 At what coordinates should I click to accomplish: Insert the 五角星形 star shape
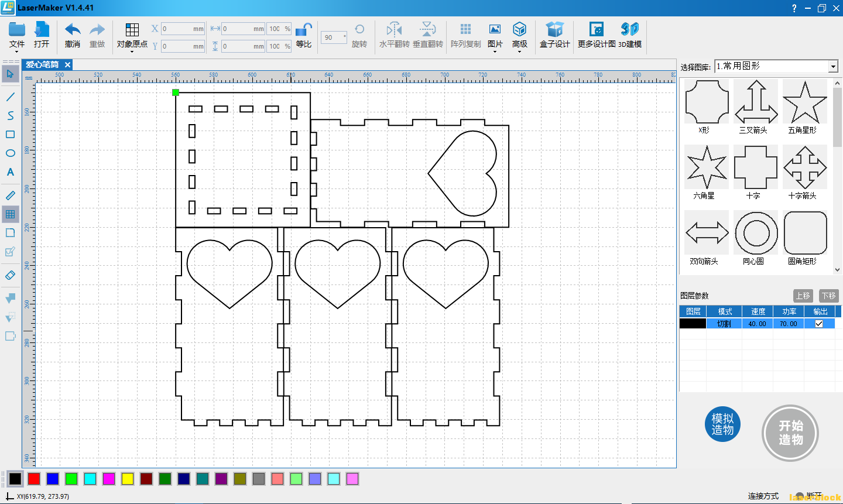coord(805,101)
